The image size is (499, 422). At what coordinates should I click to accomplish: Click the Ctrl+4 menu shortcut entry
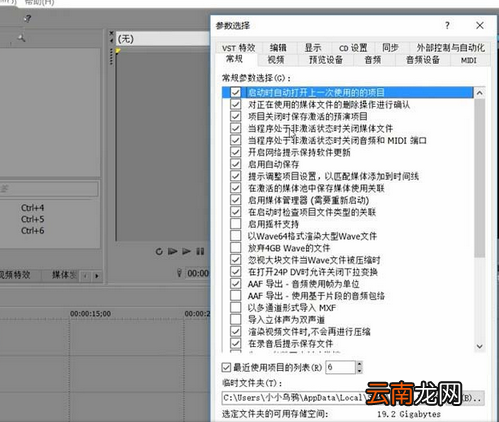[x=33, y=208]
